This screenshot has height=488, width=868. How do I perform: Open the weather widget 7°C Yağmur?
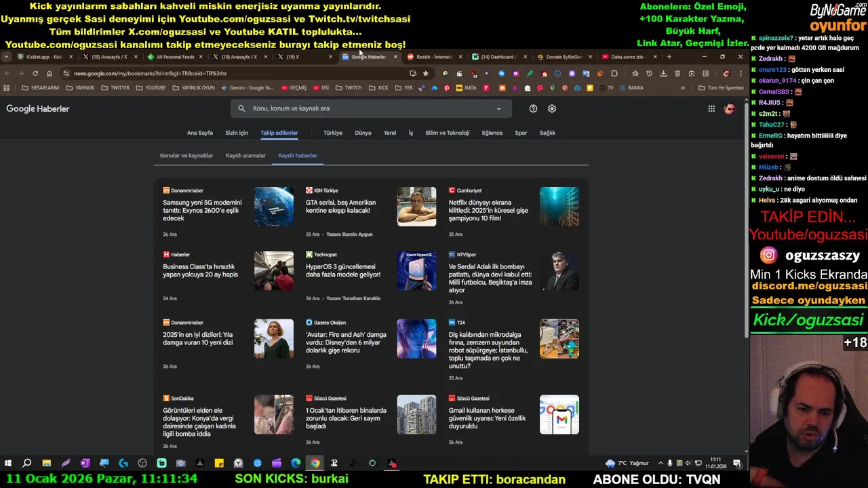pyautogui.click(x=627, y=463)
